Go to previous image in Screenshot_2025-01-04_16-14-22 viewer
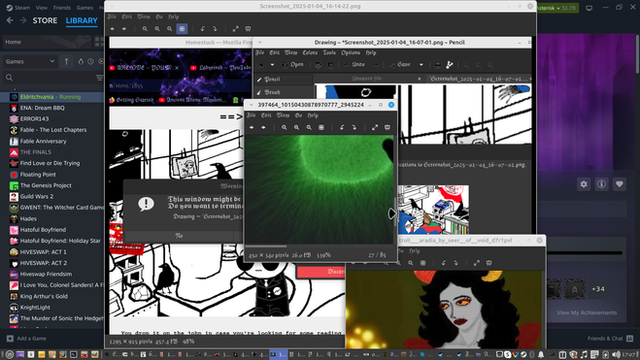 click(112, 29)
